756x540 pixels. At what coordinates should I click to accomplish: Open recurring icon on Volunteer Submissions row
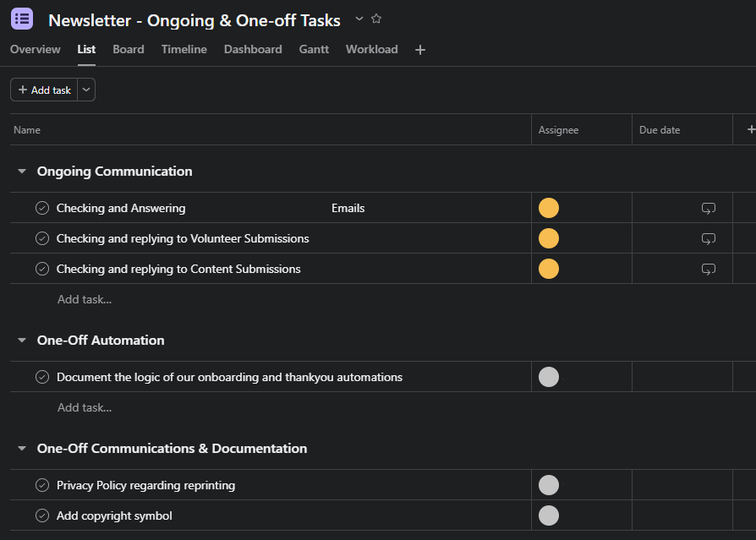709,238
